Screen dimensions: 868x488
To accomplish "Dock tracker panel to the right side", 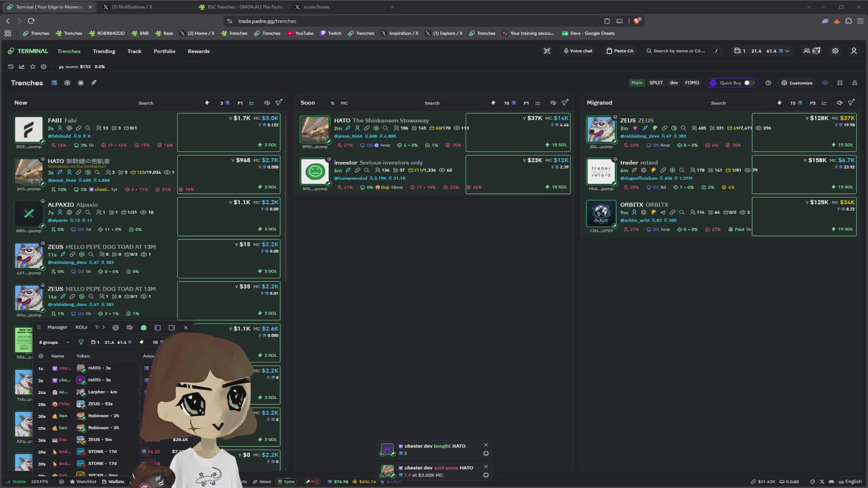I will click(172, 328).
